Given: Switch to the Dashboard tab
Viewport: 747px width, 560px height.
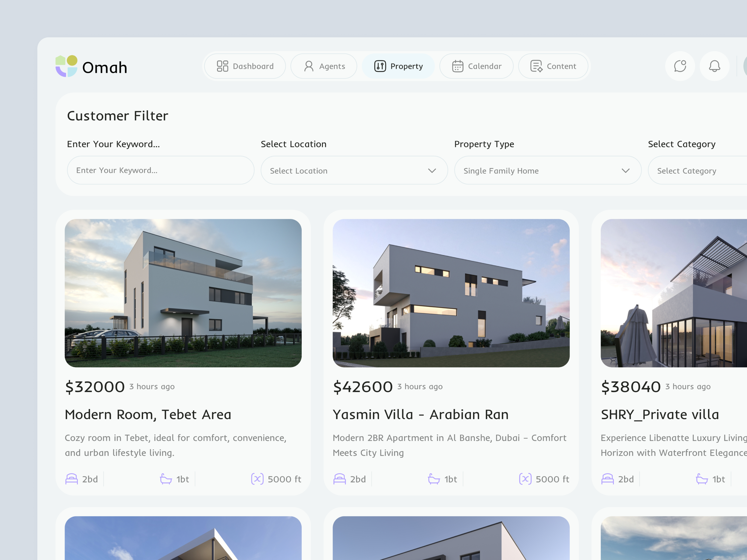Looking at the screenshot, I should pyautogui.click(x=244, y=66).
